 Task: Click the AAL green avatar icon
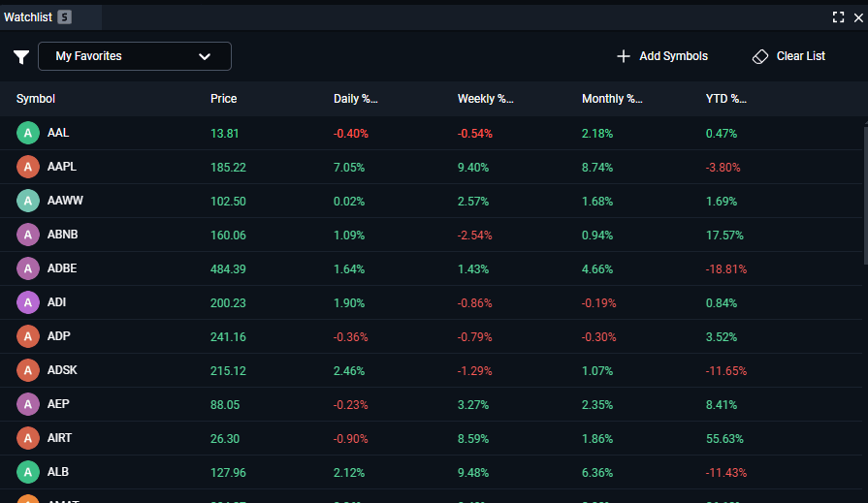pyautogui.click(x=28, y=133)
